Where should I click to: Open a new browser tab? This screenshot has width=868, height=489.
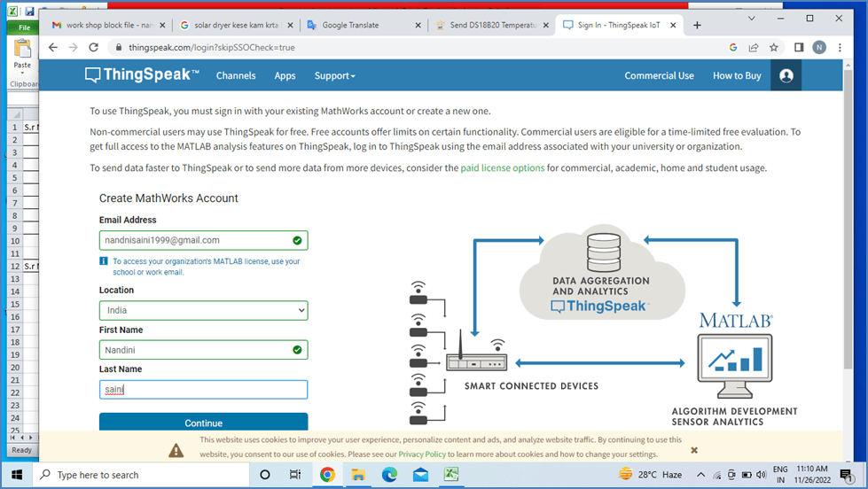[x=697, y=25]
